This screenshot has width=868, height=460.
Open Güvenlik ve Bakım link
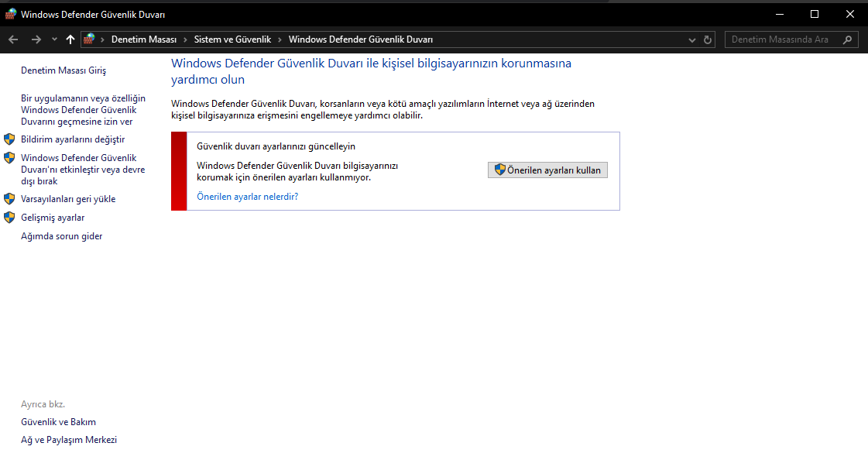(x=58, y=422)
